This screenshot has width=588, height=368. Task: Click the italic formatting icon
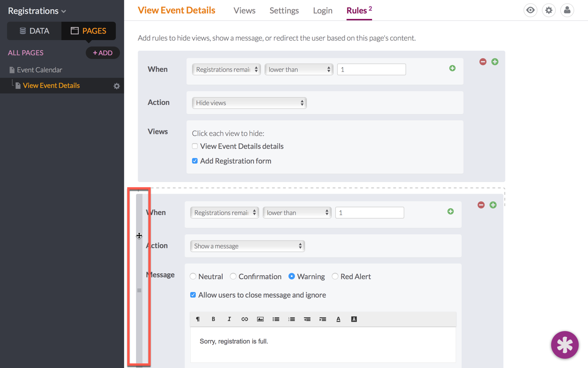point(229,319)
